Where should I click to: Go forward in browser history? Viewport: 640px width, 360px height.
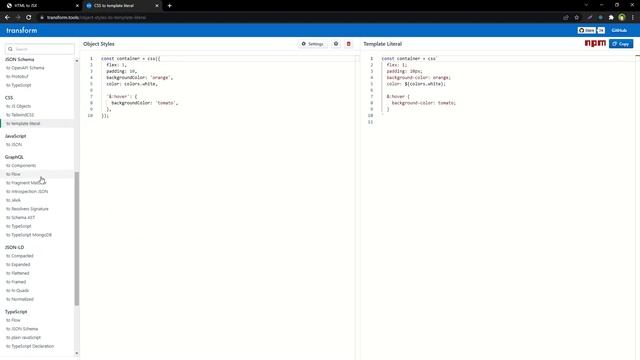18,18
